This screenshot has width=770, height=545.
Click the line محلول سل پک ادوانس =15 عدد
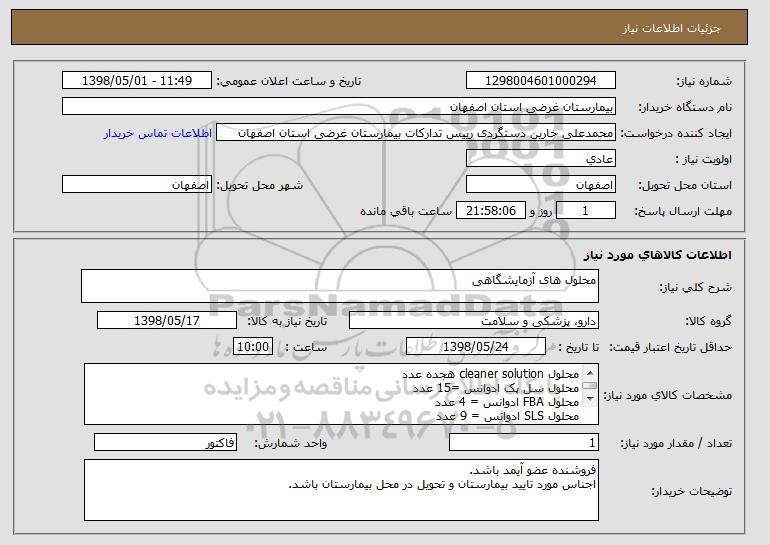tap(495, 388)
